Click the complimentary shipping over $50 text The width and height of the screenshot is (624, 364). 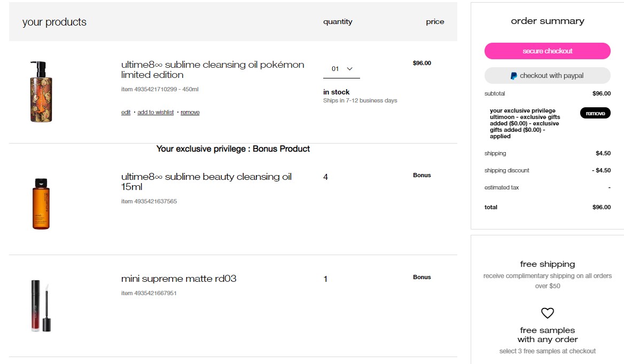[547, 281]
